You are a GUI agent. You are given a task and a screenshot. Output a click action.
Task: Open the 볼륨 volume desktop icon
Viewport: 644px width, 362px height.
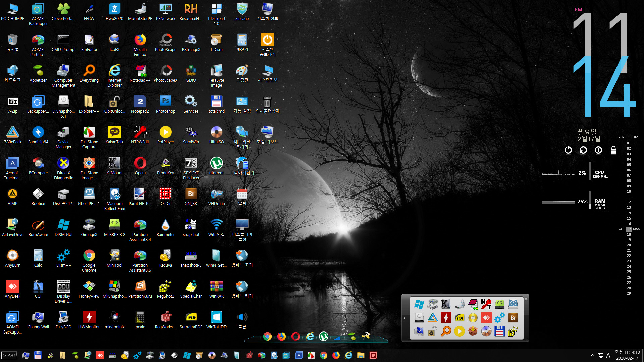242,320
